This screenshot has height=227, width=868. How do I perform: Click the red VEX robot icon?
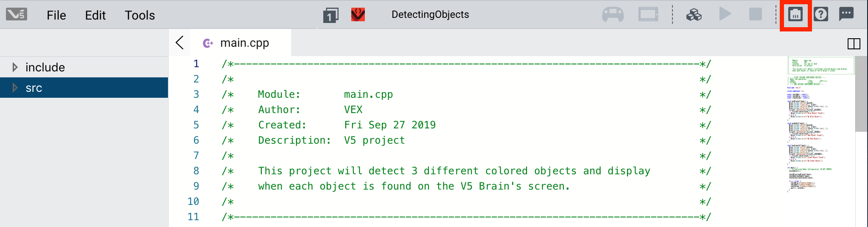click(x=358, y=15)
